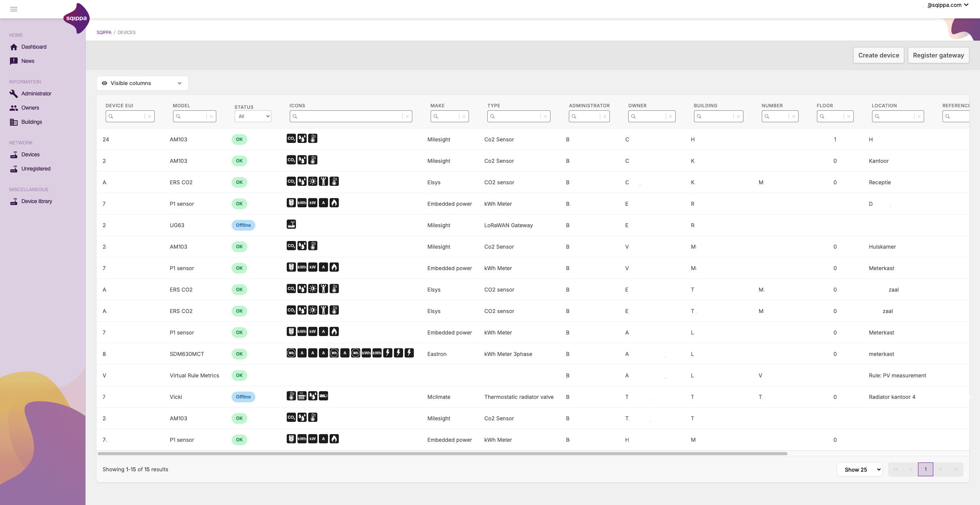Click the Administrator wrench icon
Viewport: 980px width, 505px height.
14,93
